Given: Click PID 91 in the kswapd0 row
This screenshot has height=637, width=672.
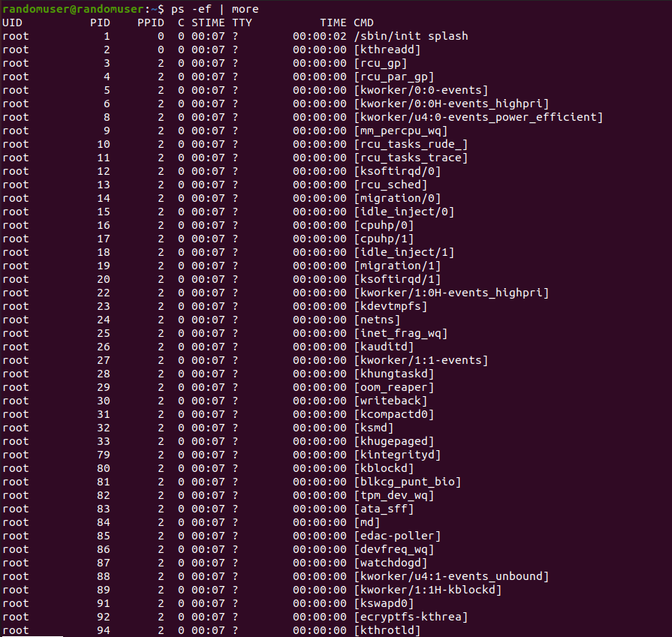Looking at the screenshot, I should 104,602.
